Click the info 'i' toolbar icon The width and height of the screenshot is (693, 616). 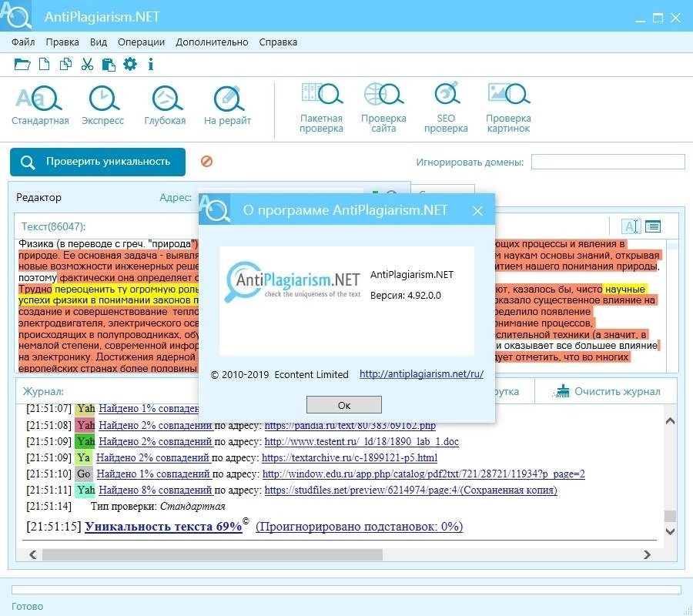(151, 65)
